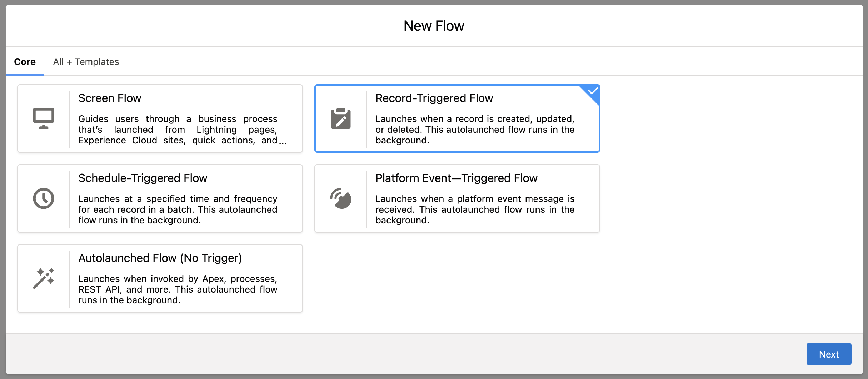Choose the Record-Triggered Flow title
Viewport: 868px width, 379px height.
click(434, 98)
